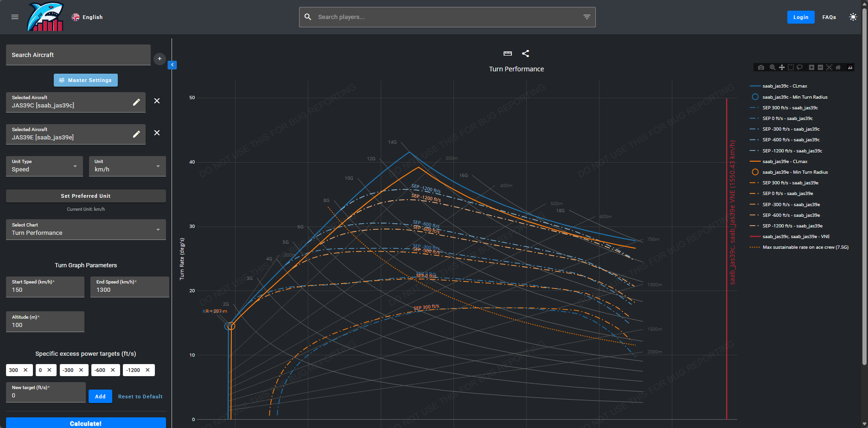868x428 pixels.
Task: Click the search magnifier icon
Action: tap(308, 17)
